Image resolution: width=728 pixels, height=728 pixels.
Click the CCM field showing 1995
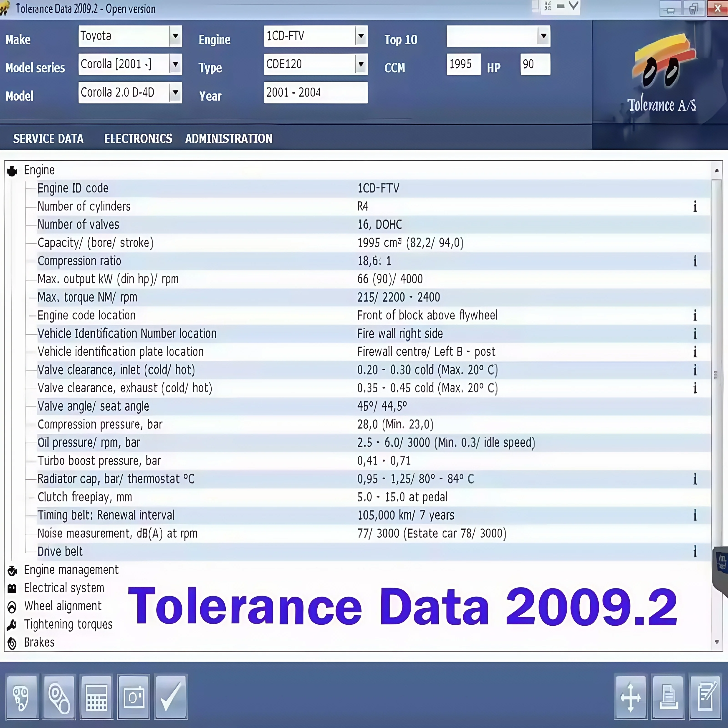(x=463, y=64)
